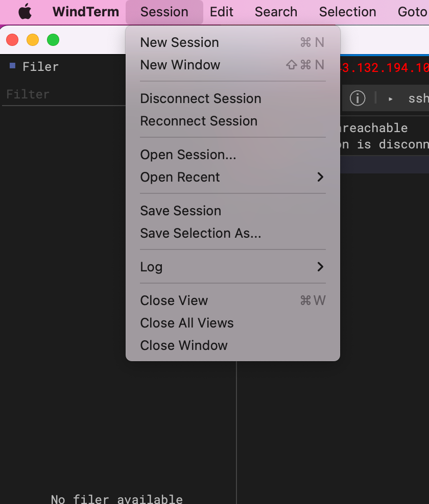429x504 pixels.
Task: Click the blue square icon beside Filer
Action: click(12, 65)
